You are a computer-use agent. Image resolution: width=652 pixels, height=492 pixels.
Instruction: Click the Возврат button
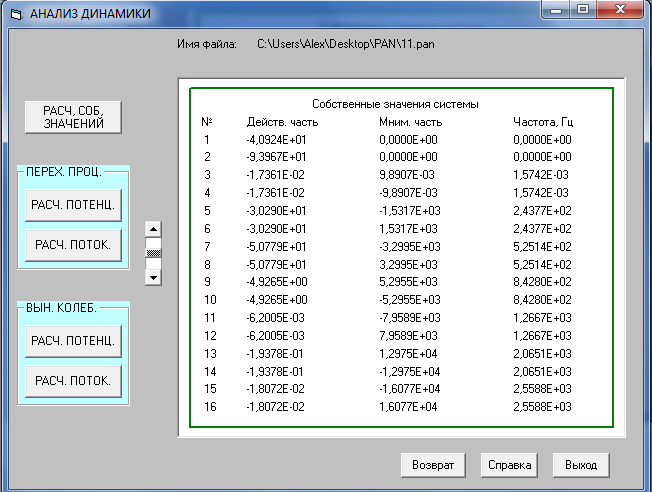pyautogui.click(x=433, y=465)
